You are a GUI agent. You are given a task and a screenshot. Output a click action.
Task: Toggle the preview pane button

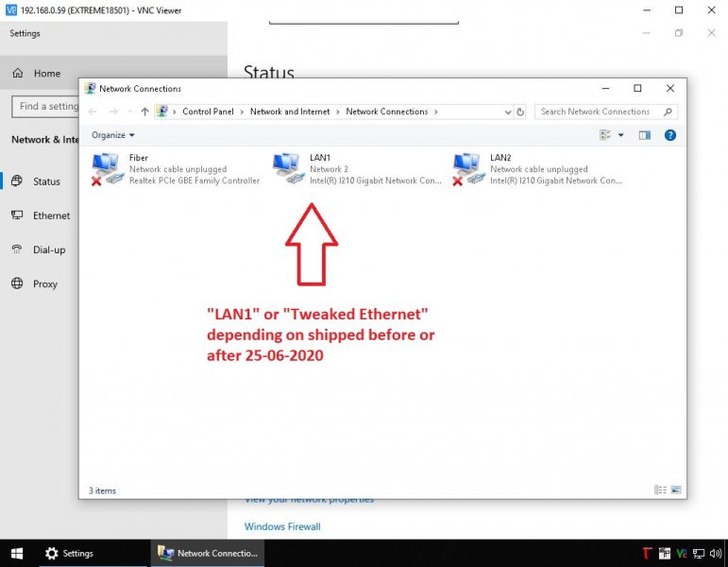tap(645, 135)
